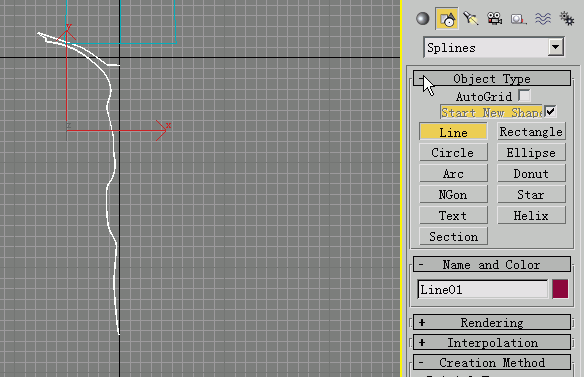The height and width of the screenshot is (377, 584).
Task: Collapse the Creation Method rollout
Action: (492, 362)
